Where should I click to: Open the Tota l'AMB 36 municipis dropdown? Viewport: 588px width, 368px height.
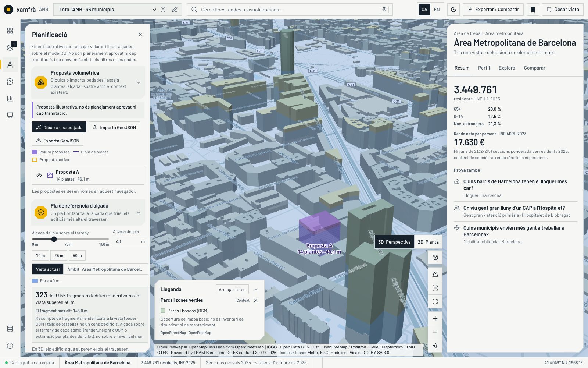pos(108,10)
